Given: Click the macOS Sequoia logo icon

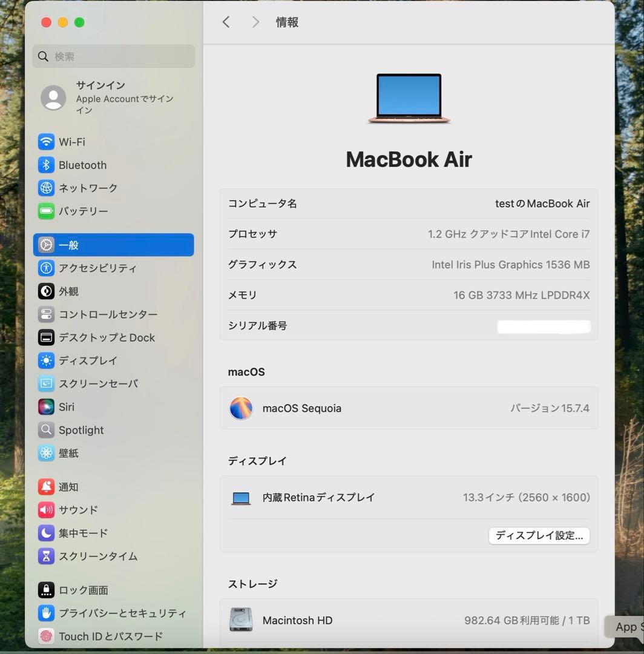Looking at the screenshot, I should coord(241,408).
